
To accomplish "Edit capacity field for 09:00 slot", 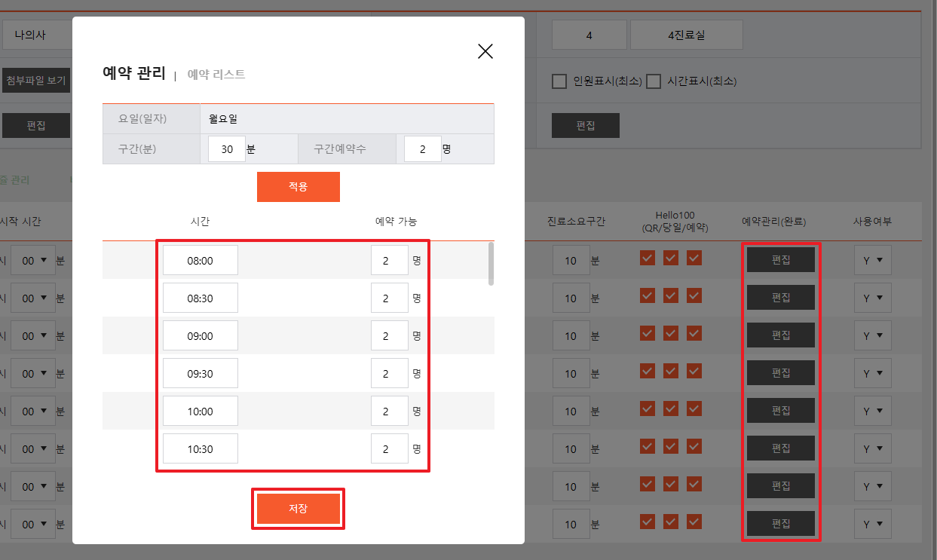I will point(389,335).
